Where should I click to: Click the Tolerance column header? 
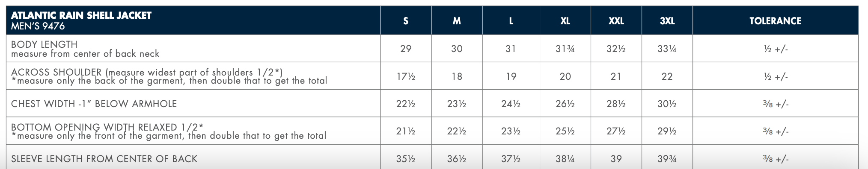775,21
